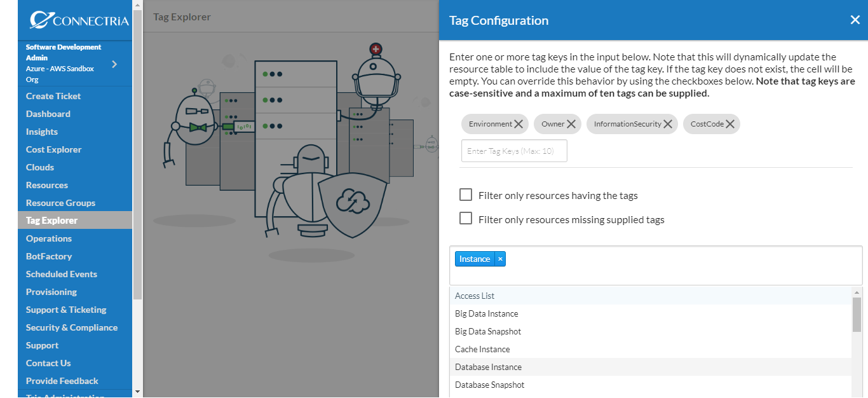Enable filter only resources missing supplied tags

pyautogui.click(x=466, y=219)
